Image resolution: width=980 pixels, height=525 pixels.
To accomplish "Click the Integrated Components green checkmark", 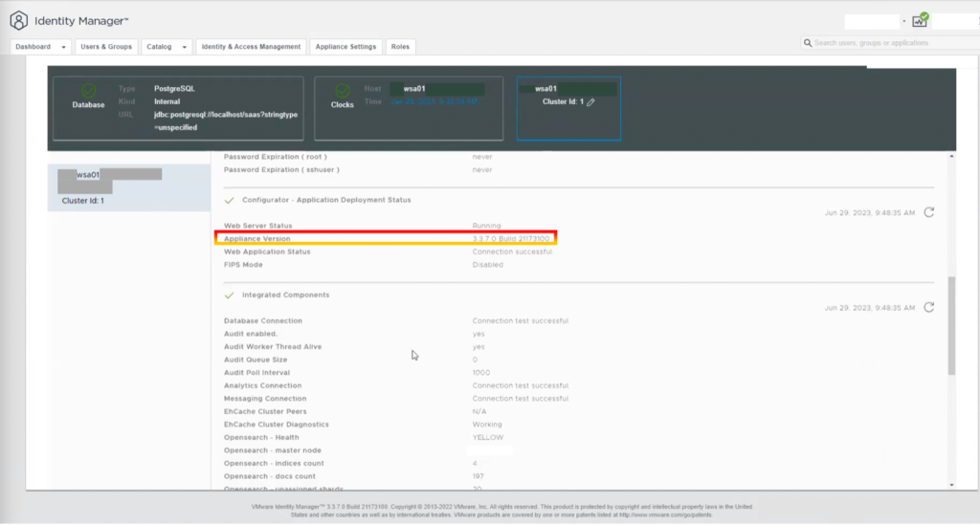I will click(x=229, y=295).
